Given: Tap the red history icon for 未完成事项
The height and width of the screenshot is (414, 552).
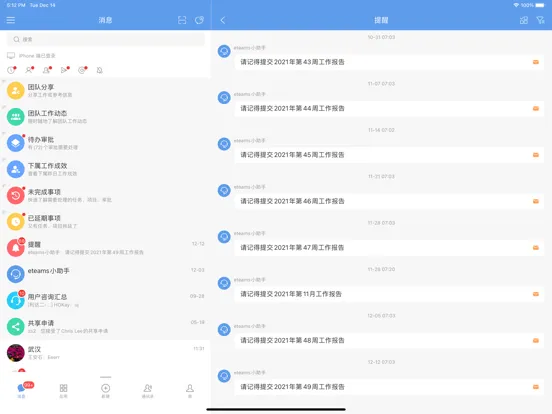Looking at the screenshot, I should [x=15, y=195].
